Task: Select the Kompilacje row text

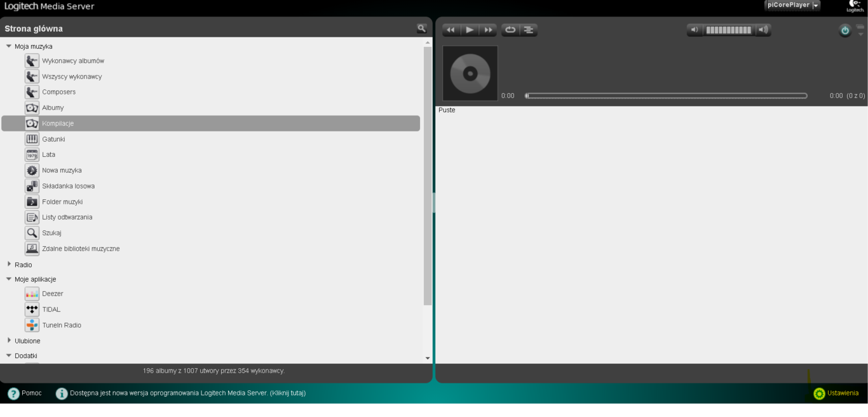Action: click(x=58, y=124)
